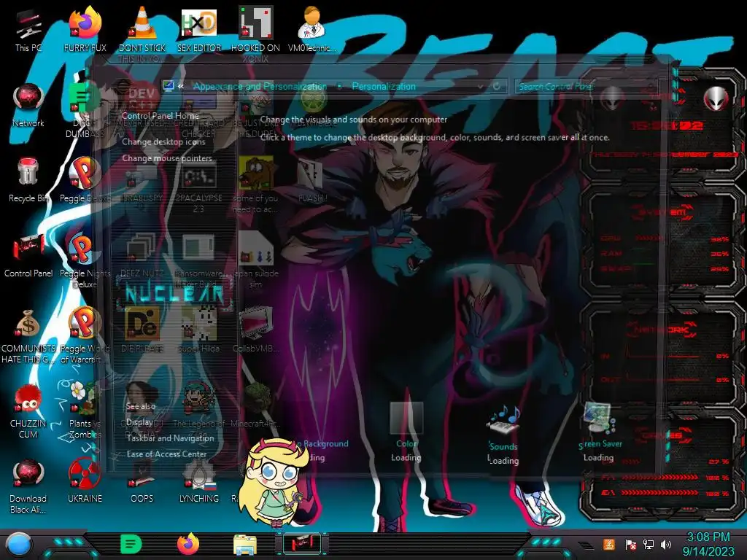Click the Start orb on taskbar
747x560 pixels.
click(x=19, y=545)
